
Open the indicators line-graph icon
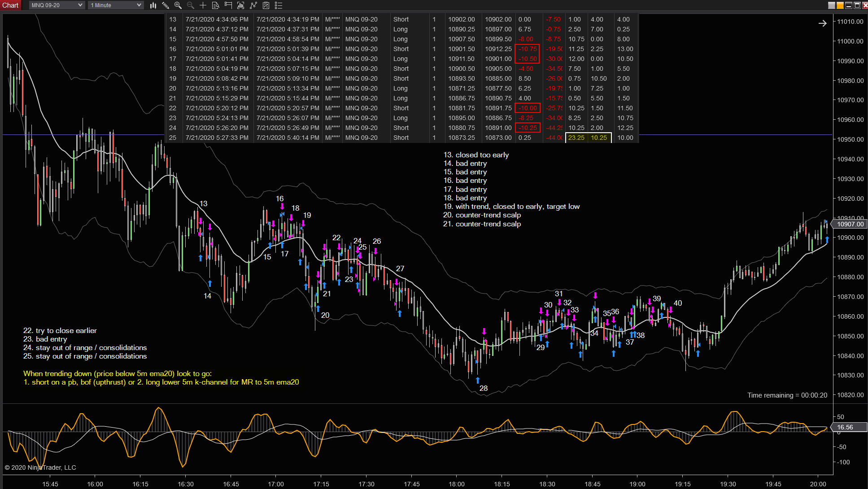253,5
